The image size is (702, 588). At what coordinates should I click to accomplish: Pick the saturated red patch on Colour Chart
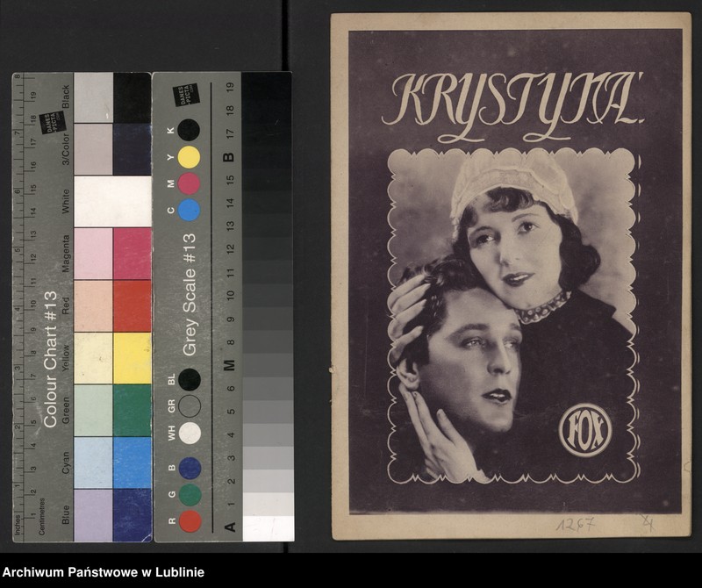tap(133, 306)
